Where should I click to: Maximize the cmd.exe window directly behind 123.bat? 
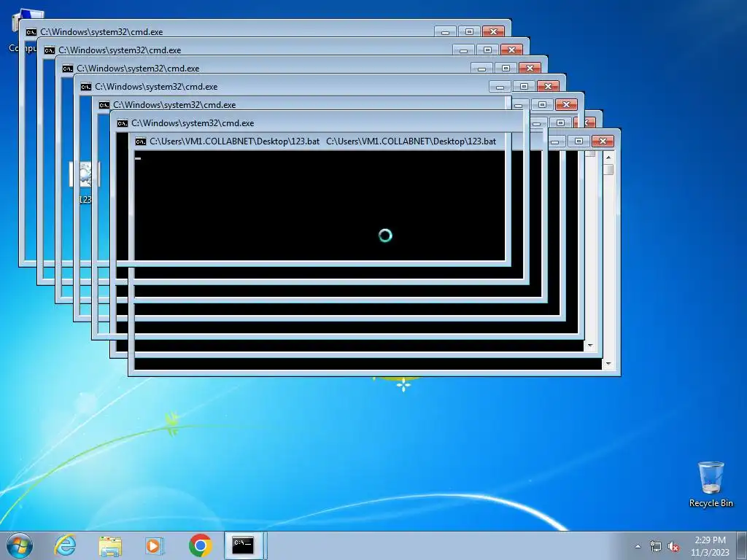coord(560,122)
